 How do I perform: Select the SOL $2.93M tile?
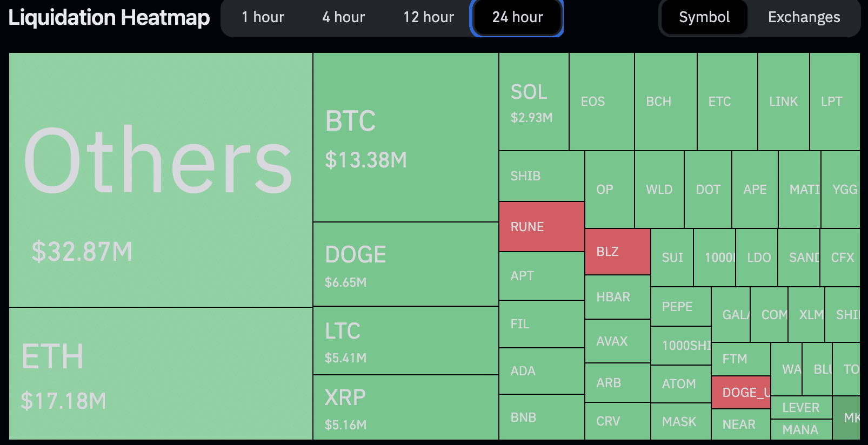(x=533, y=102)
